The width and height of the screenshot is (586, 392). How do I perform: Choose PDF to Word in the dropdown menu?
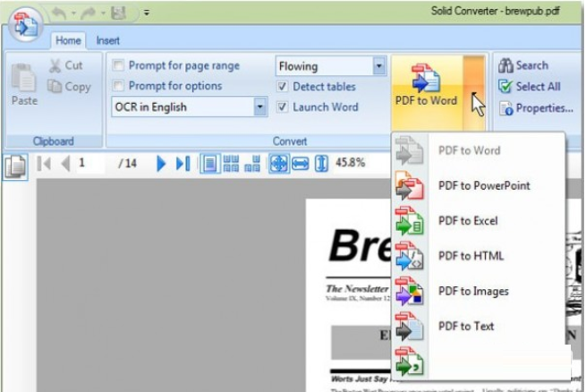(478, 150)
